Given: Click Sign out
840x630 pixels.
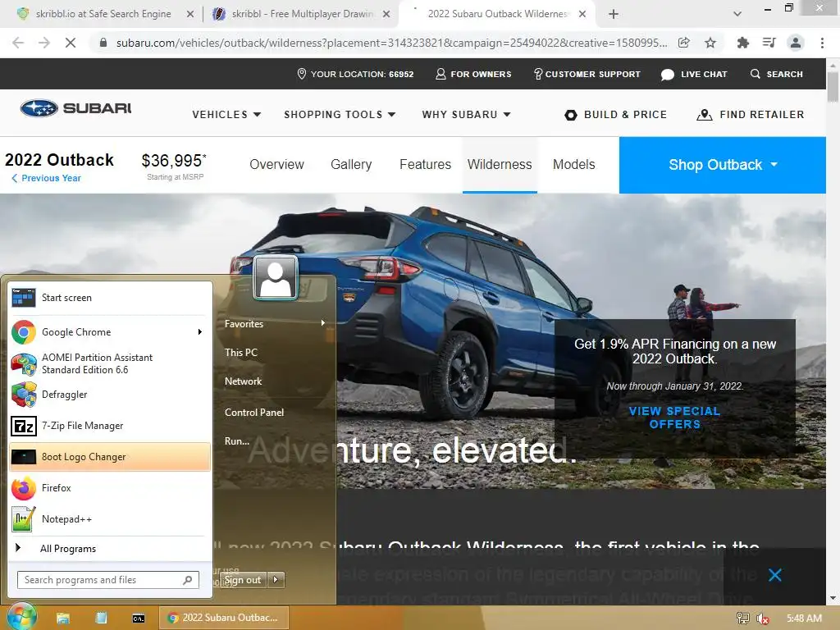Looking at the screenshot, I should pos(243,580).
